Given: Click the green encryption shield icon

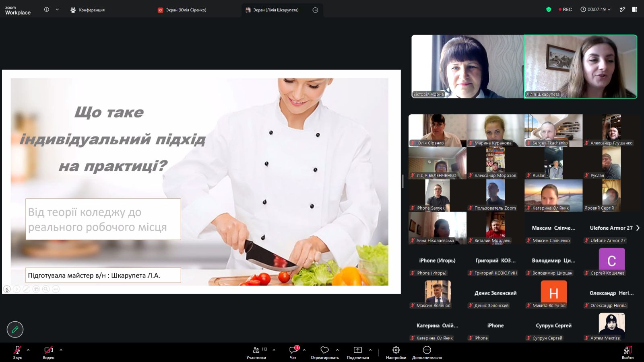Looking at the screenshot, I should tap(549, 9).
